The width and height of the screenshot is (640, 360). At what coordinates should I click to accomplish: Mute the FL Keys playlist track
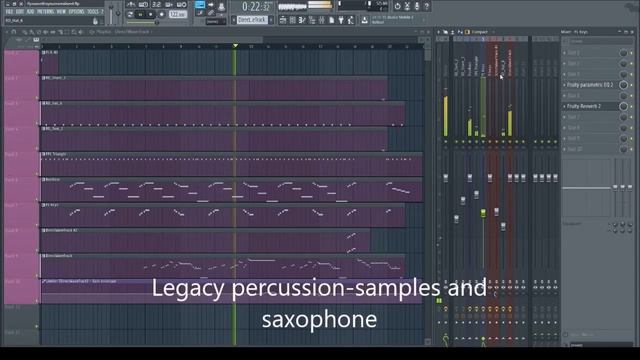click(x=36, y=225)
